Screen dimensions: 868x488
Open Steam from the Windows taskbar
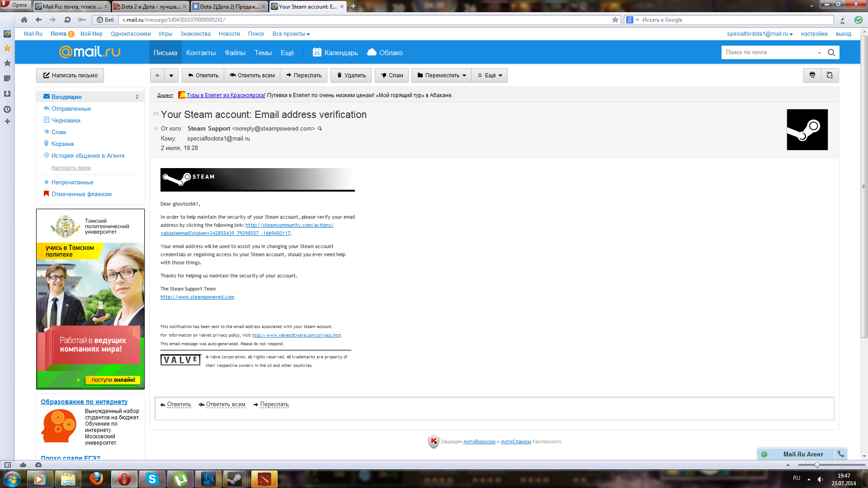coord(234,479)
